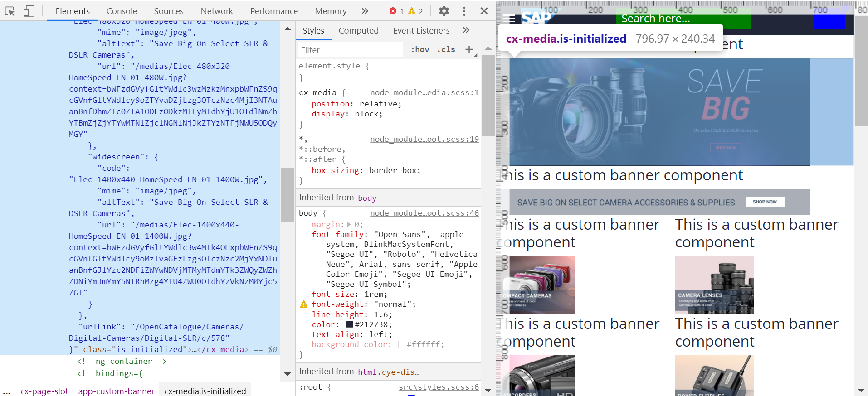Click the #212738 color swatch
The image size is (868, 396).
pyautogui.click(x=350, y=324)
